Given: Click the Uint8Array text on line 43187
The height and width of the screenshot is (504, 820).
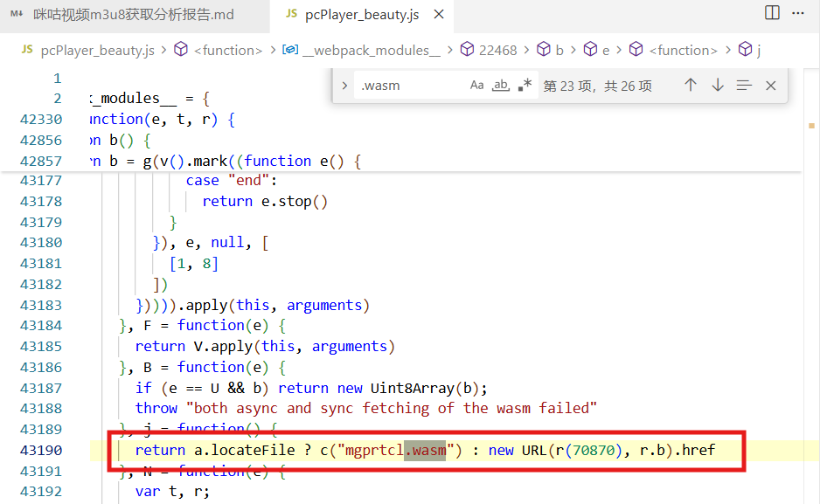Looking at the screenshot, I should click(413, 388).
